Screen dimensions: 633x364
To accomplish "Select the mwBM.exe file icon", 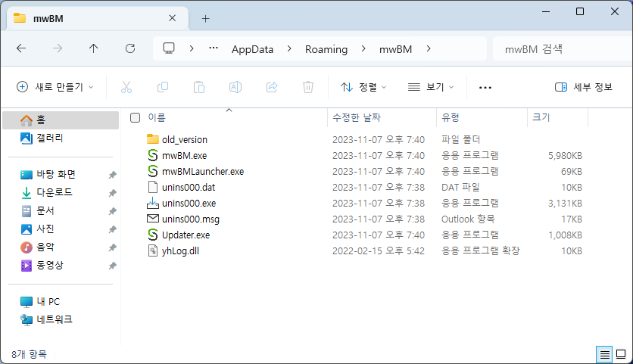I will 153,155.
